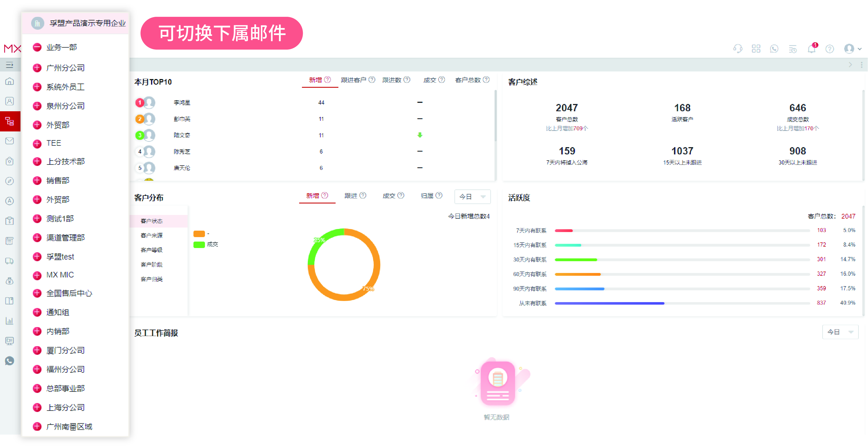Open the 今日 dropdown in 客户分布 panel

[x=472, y=196]
